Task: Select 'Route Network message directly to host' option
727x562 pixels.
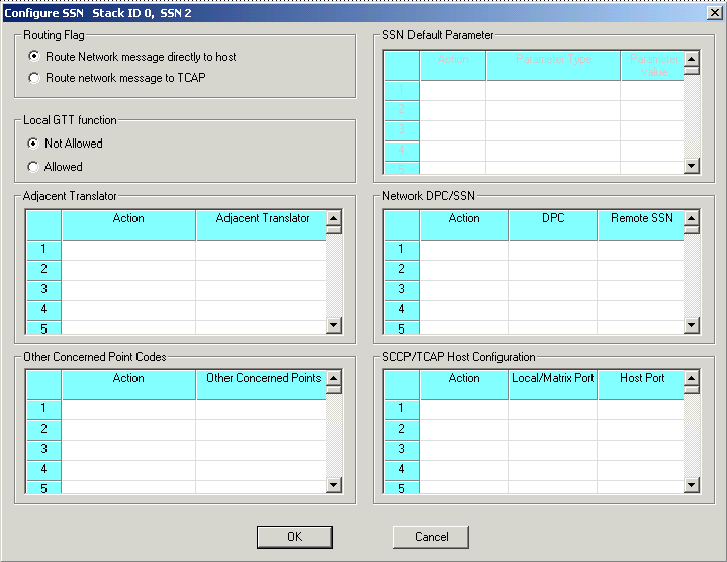Action: (35, 57)
